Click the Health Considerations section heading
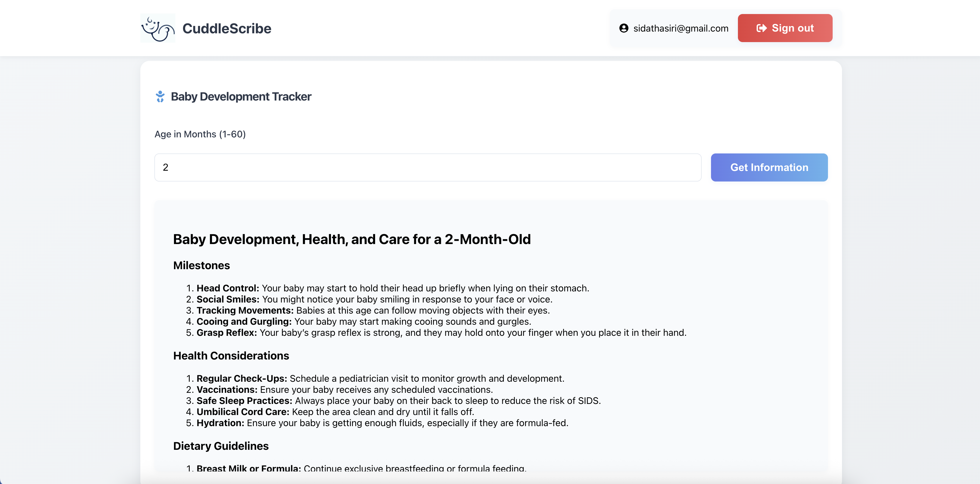The image size is (980, 484). pyautogui.click(x=231, y=355)
